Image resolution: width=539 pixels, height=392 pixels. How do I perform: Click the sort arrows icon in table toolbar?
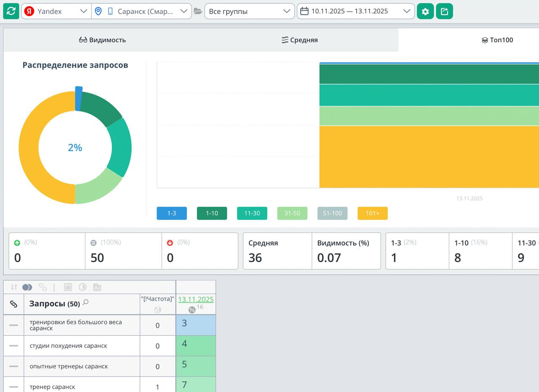(x=14, y=287)
